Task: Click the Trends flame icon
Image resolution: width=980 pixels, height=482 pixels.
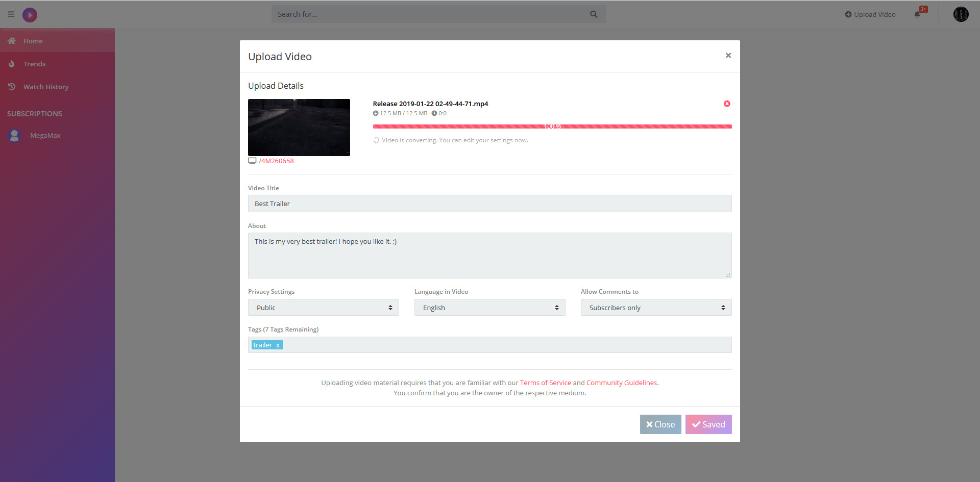Action: tap(12, 64)
